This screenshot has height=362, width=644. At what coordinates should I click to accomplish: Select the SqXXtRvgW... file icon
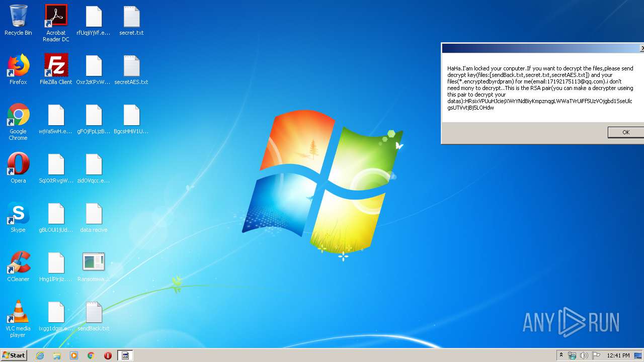tap(56, 168)
